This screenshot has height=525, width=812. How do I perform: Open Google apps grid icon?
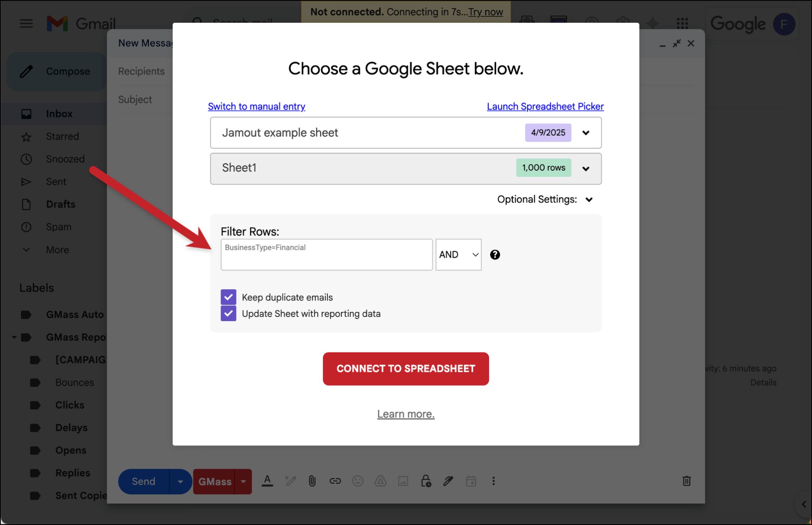(682, 23)
